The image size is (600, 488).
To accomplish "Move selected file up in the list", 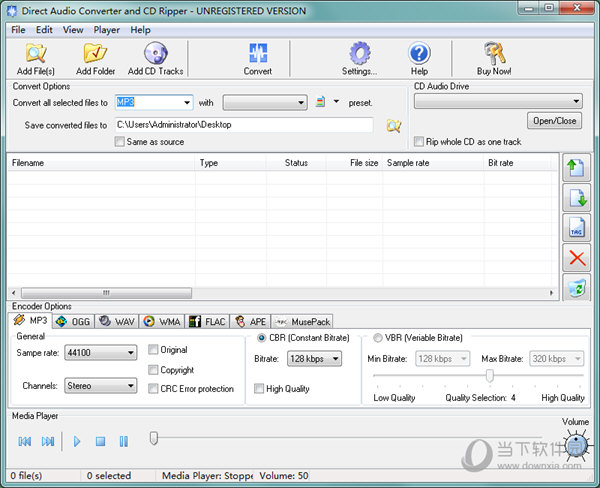I will [x=576, y=168].
